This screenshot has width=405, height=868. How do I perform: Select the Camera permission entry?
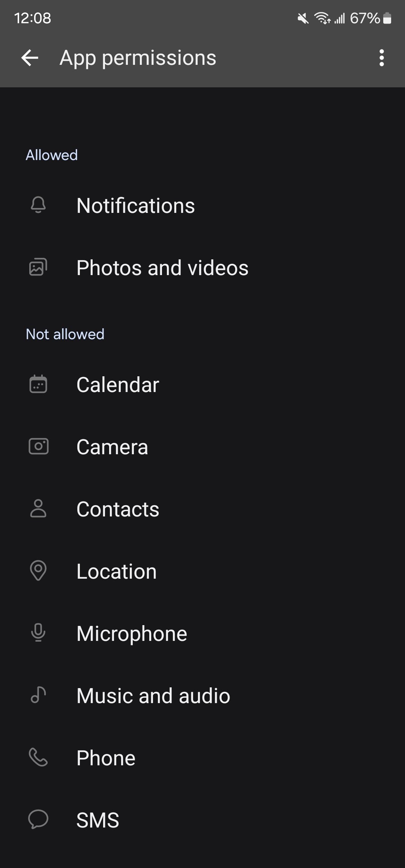point(202,447)
